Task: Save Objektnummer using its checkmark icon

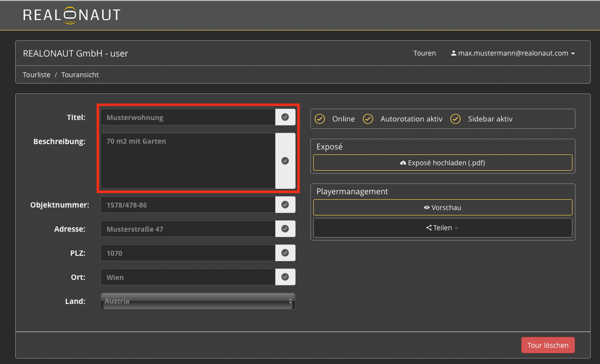Action: (285, 205)
